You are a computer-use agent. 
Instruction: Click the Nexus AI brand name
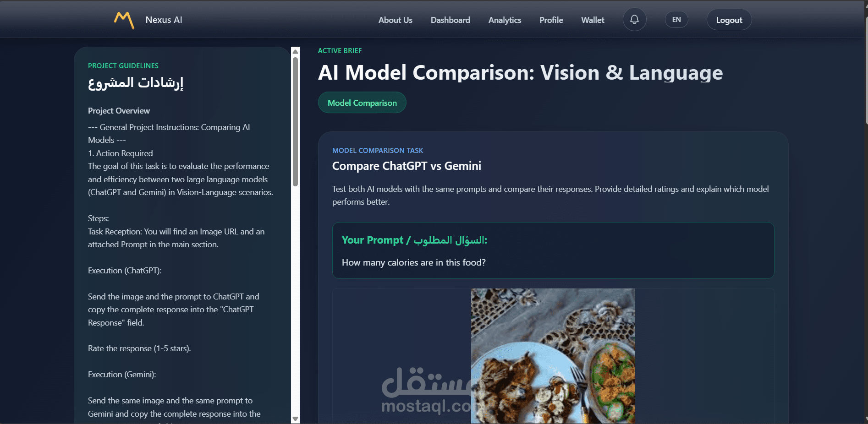click(x=164, y=20)
